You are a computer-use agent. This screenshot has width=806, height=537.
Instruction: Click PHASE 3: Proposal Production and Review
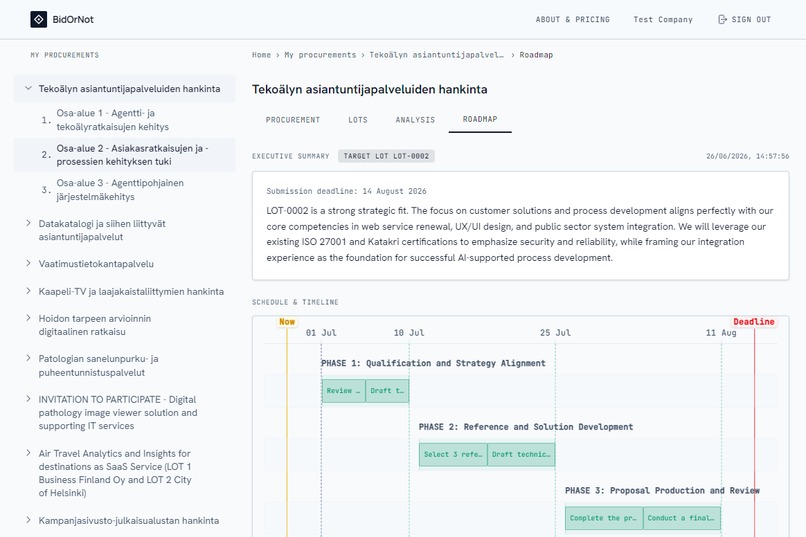(662, 491)
